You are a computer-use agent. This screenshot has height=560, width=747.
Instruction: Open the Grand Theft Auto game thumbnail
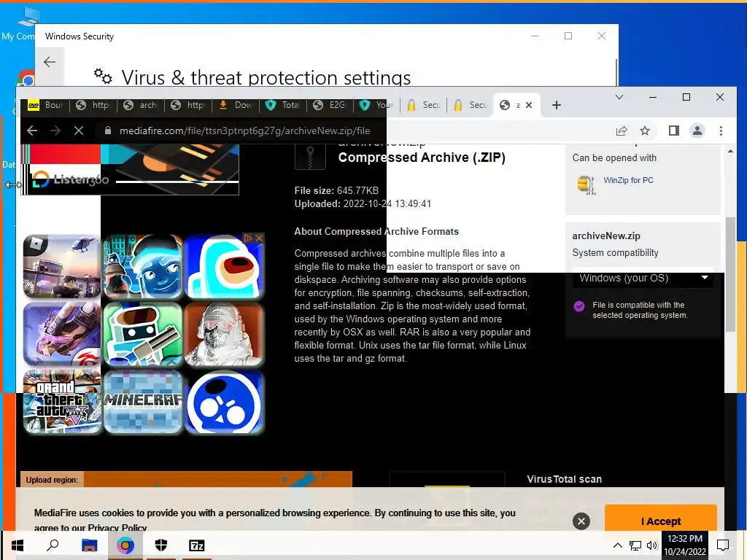[63, 402]
